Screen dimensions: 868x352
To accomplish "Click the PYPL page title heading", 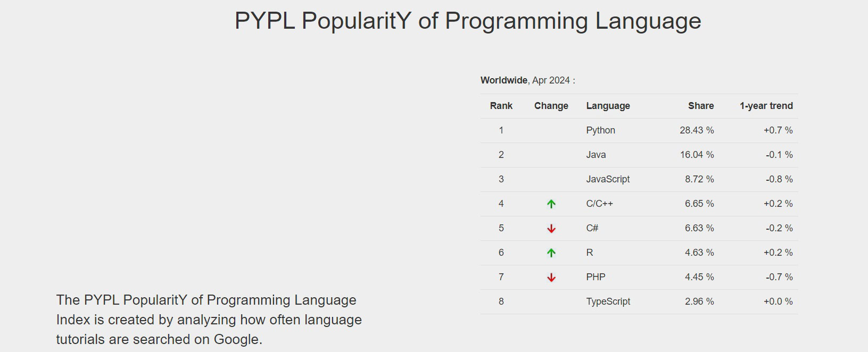I will [x=468, y=21].
